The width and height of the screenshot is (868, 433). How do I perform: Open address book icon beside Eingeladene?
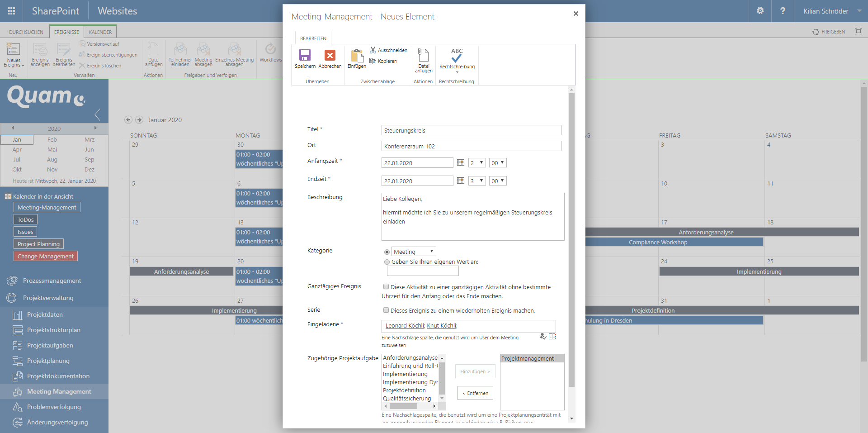(x=552, y=337)
